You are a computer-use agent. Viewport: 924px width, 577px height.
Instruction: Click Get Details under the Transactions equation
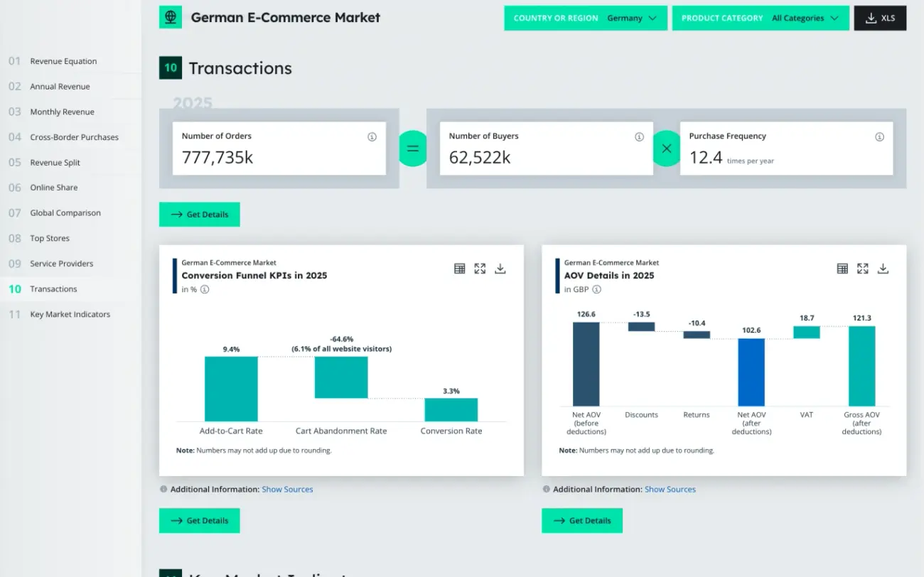click(x=200, y=215)
